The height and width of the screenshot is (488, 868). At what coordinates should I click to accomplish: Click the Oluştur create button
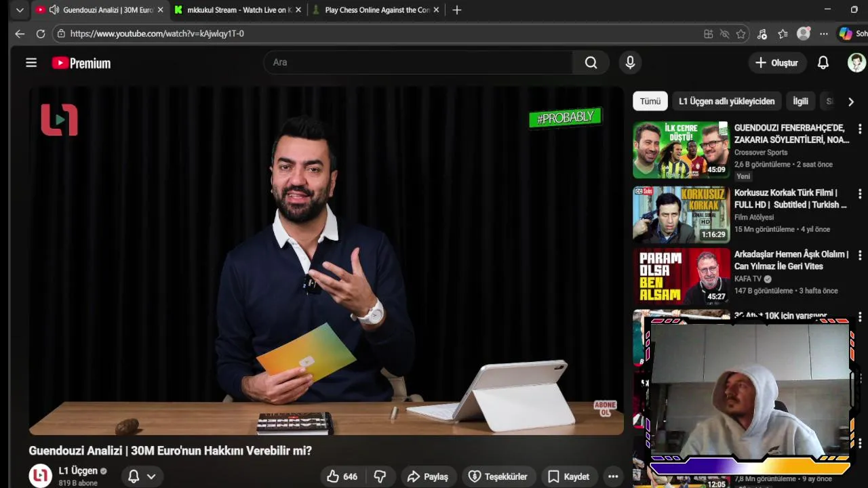point(777,62)
